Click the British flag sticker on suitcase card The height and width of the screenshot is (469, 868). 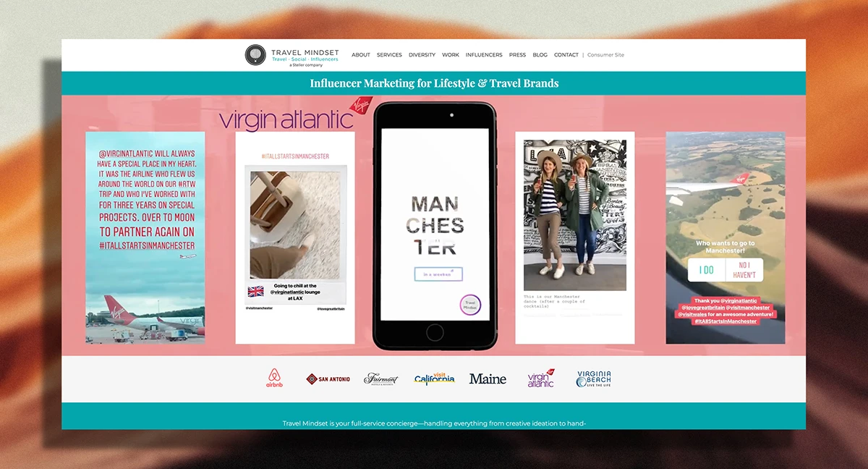[255, 292]
